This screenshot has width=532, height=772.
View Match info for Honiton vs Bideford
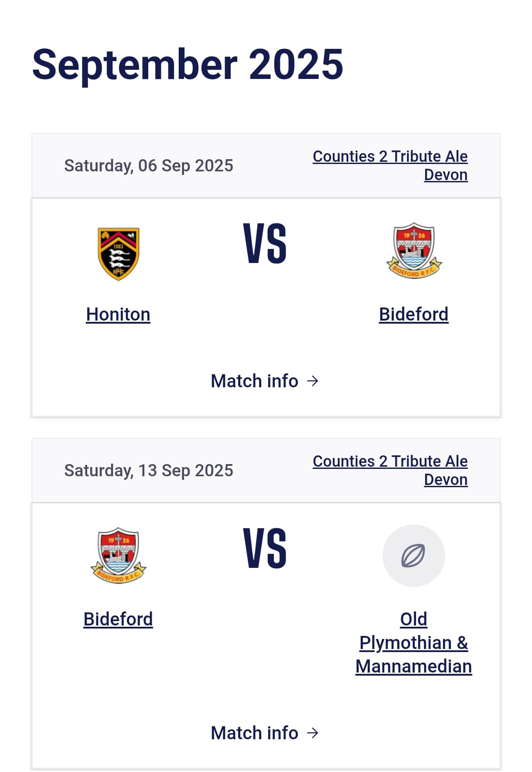(265, 381)
